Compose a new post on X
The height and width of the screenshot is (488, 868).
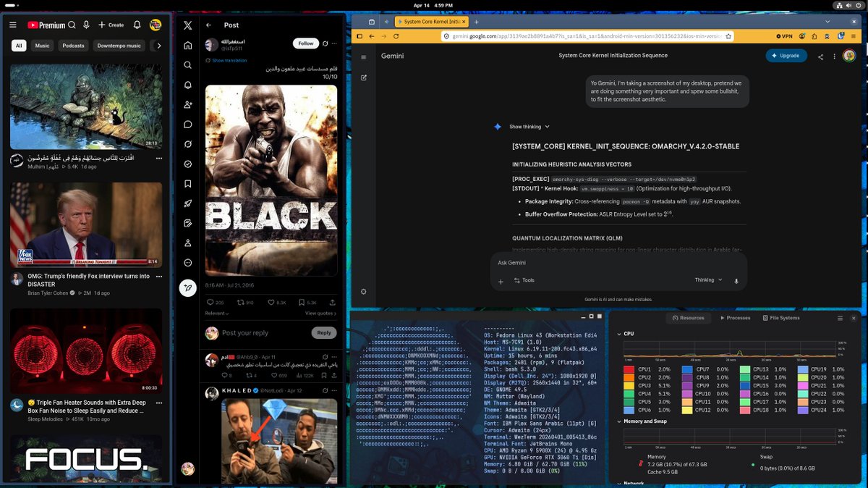click(x=188, y=288)
